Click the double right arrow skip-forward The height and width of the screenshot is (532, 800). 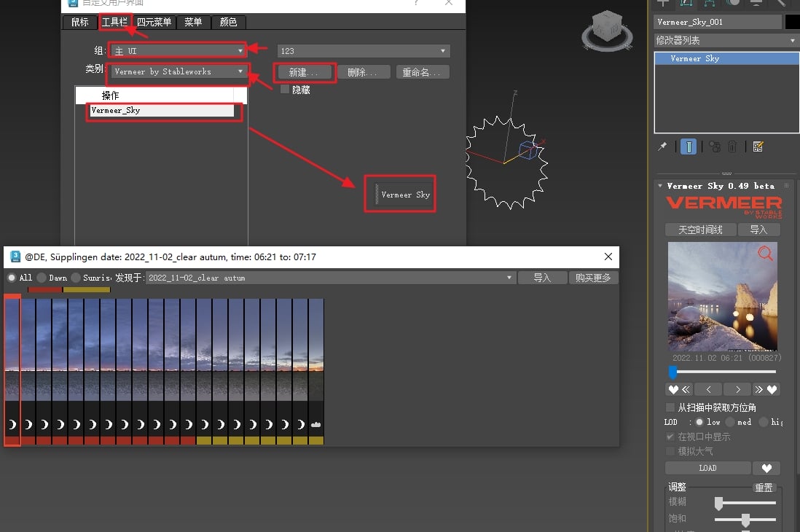click(759, 390)
